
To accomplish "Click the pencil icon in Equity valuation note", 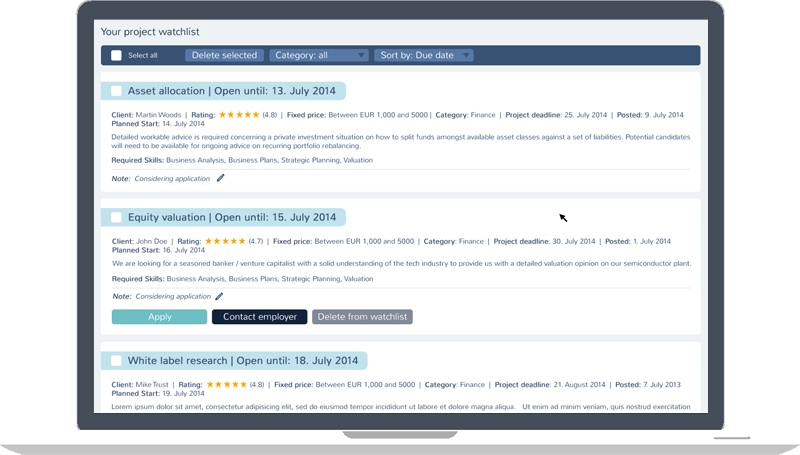I will (220, 296).
